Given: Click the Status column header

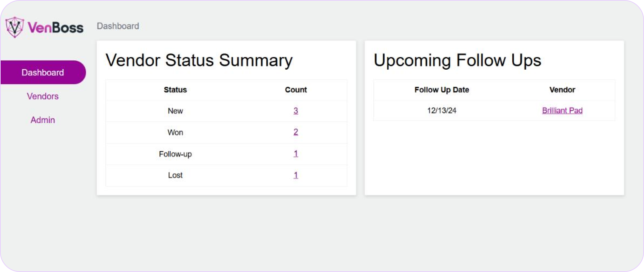Looking at the screenshot, I should [x=175, y=90].
